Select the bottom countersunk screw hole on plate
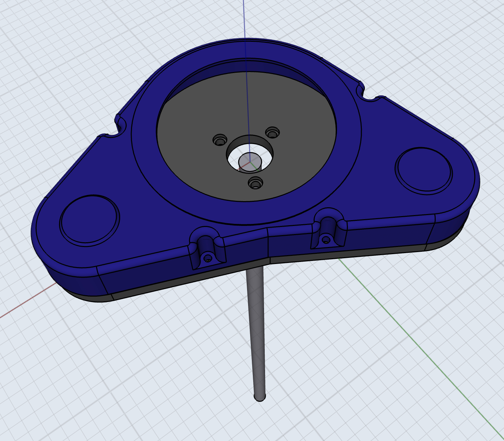 [256, 183]
